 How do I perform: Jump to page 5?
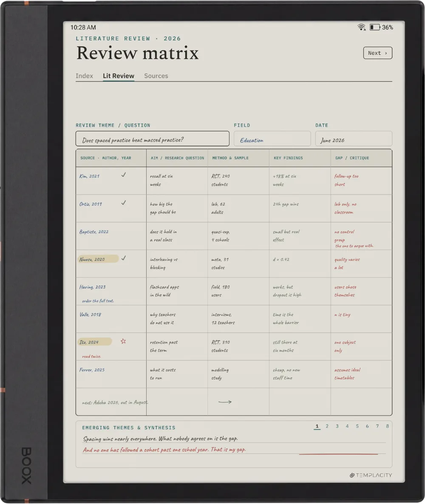pyautogui.click(x=357, y=426)
